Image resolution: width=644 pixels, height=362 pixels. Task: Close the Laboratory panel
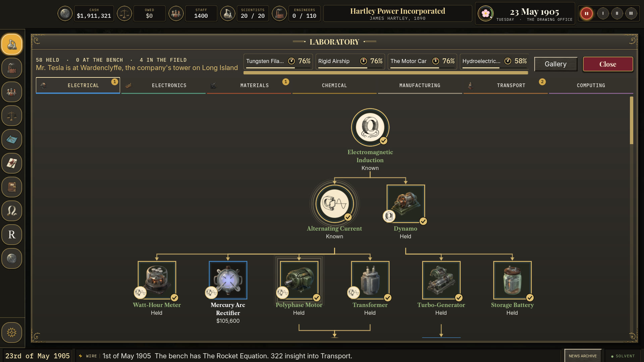coord(608,64)
